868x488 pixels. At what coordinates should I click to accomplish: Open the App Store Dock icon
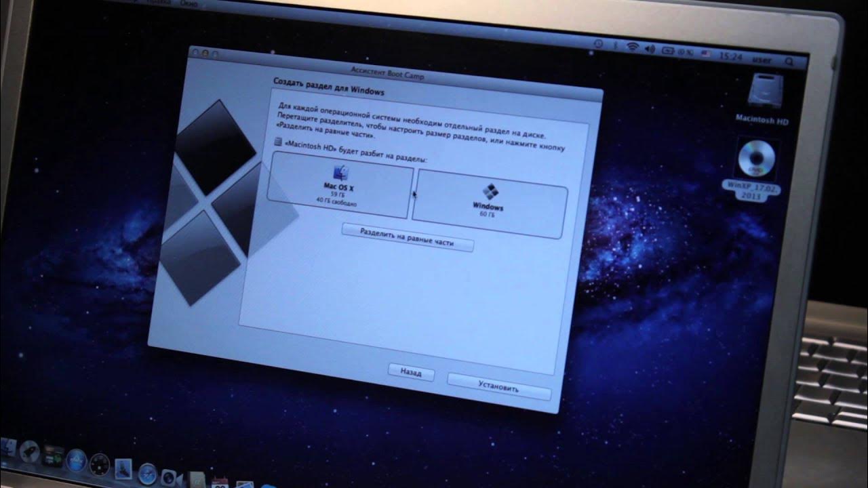(76, 461)
